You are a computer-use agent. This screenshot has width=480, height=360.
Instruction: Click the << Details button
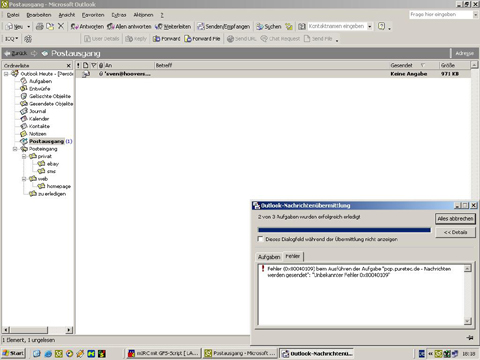click(455, 232)
